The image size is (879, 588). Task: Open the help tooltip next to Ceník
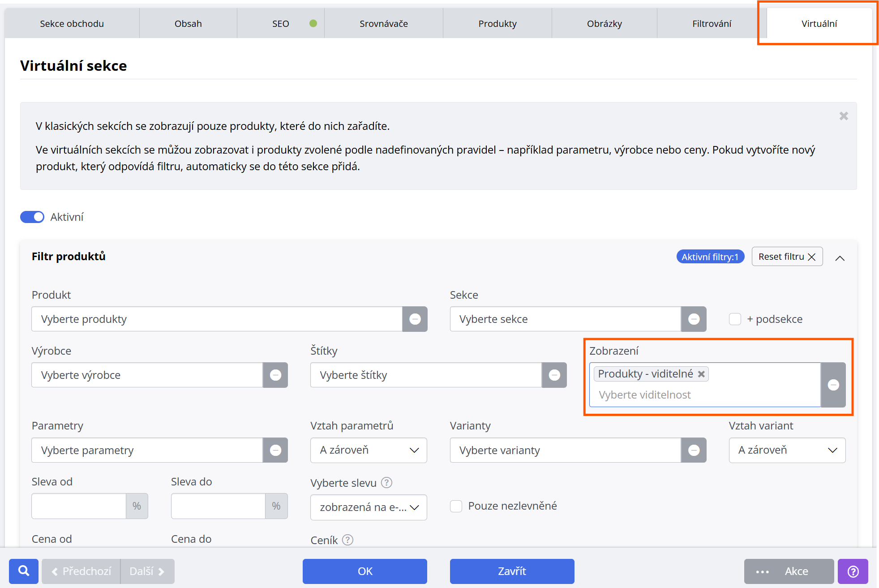point(347,540)
